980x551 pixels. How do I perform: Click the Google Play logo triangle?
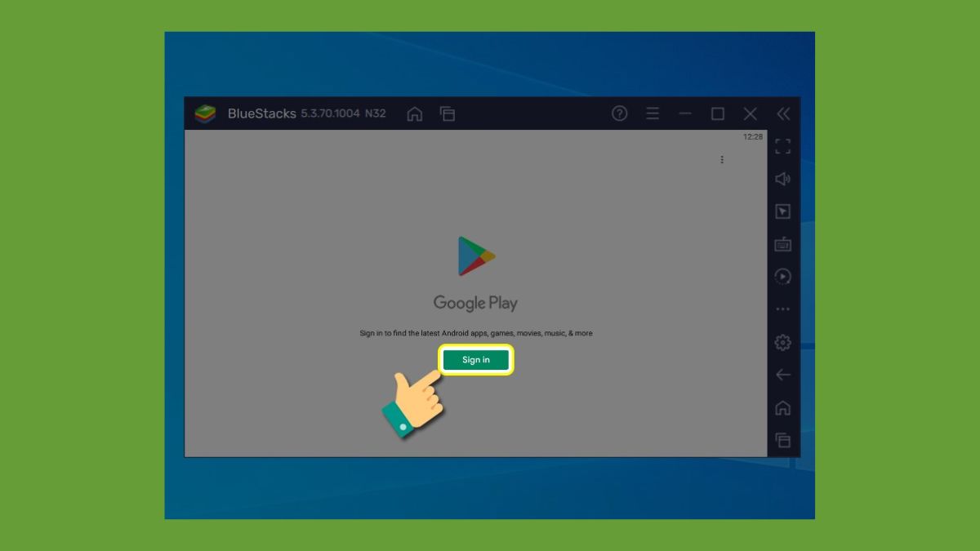(x=476, y=256)
